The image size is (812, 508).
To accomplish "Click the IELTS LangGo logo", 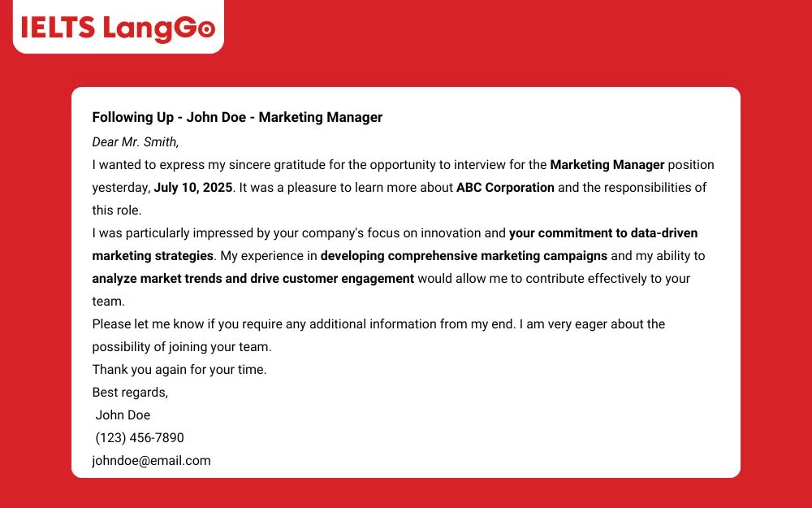I will point(118,28).
